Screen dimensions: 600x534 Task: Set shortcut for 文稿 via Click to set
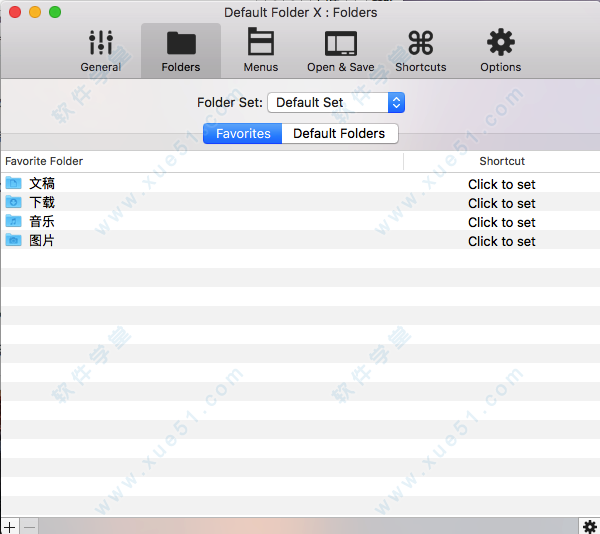tap(502, 184)
